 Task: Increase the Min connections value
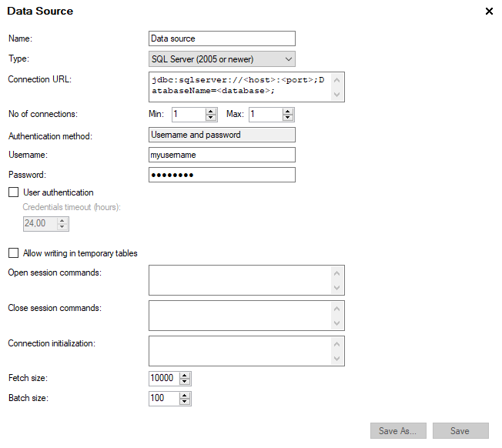(x=211, y=111)
